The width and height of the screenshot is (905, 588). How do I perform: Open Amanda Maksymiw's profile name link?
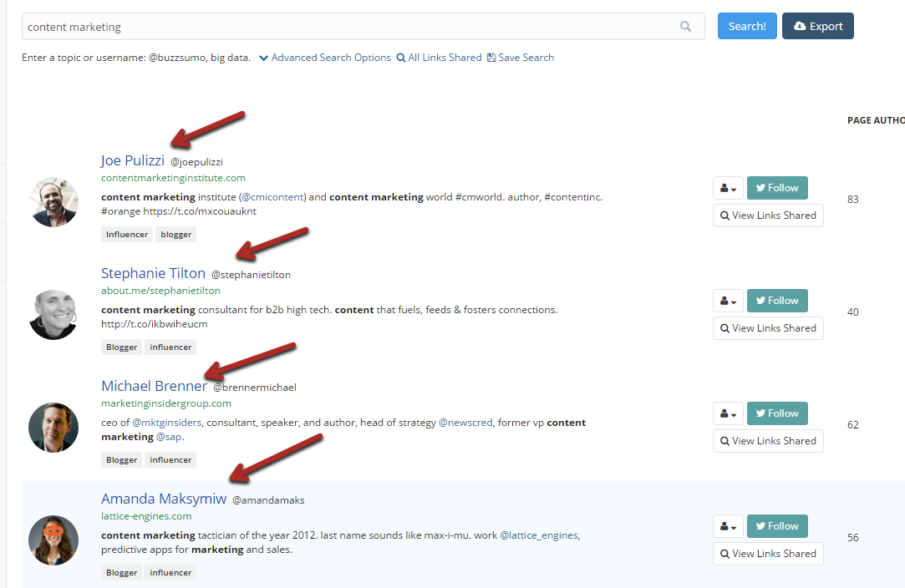pos(164,499)
